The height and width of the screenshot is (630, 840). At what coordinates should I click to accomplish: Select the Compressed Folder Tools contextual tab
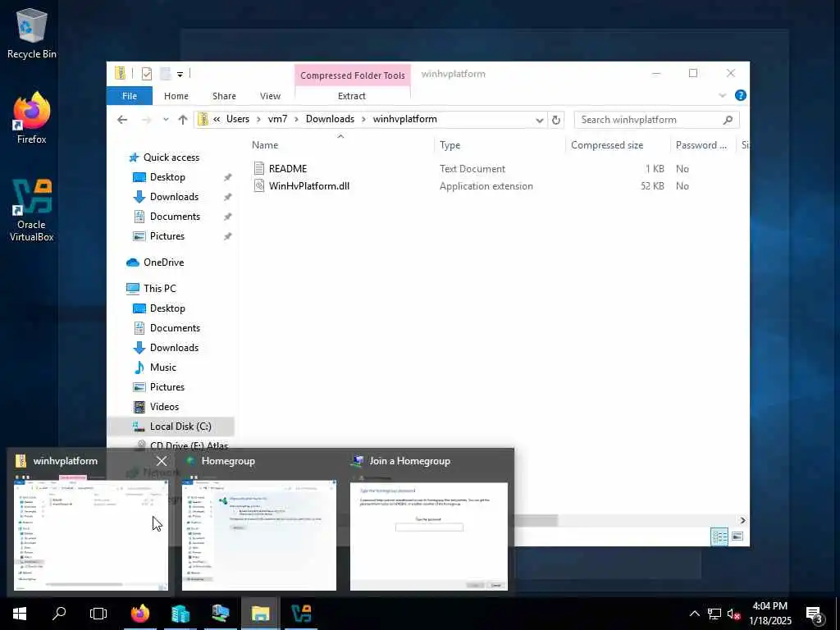tap(353, 75)
